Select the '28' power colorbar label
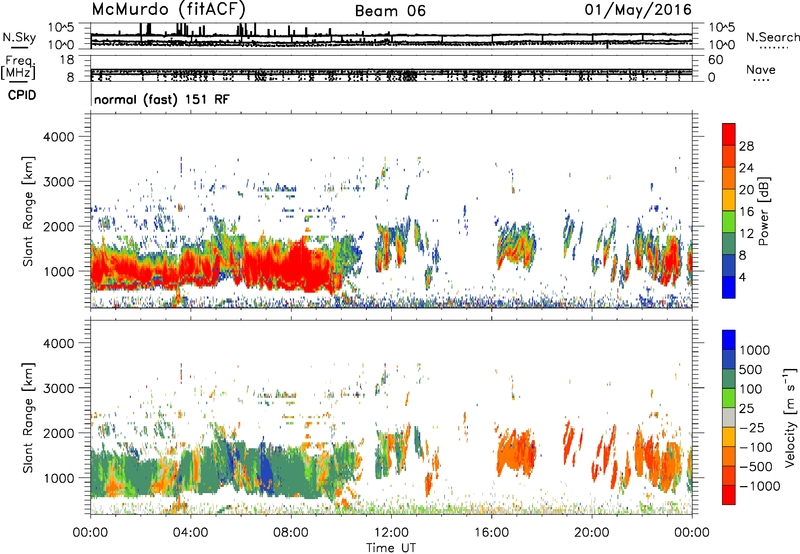Image resolution: width=800 pixels, height=554 pixels. point(746,146)
